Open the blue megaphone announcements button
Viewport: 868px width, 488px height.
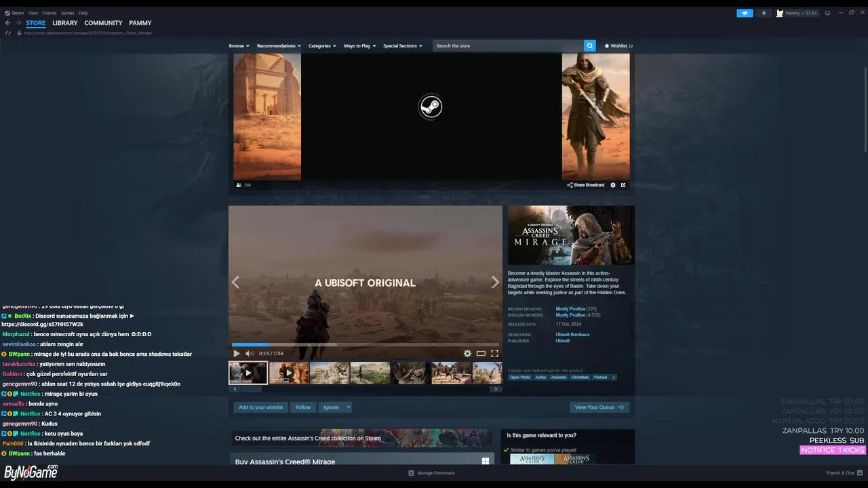pos(745,13)
